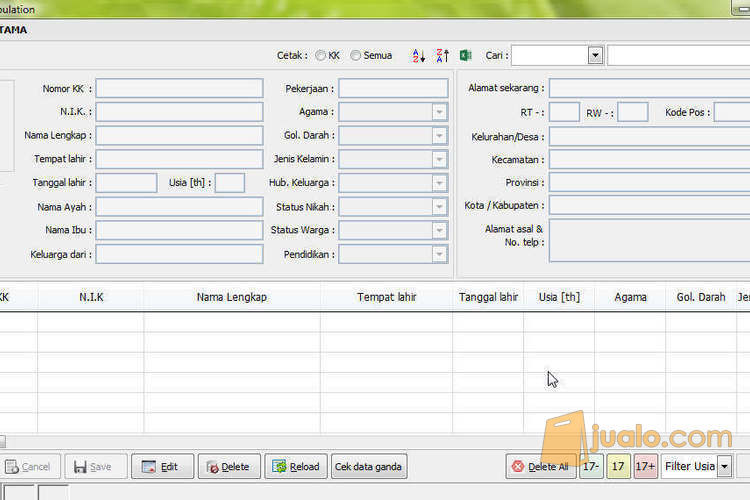Click the Kecamatan field
Image resolution: width=750 pixels, height=500 pixels.
pyautogui.click(x=650, y=159)
